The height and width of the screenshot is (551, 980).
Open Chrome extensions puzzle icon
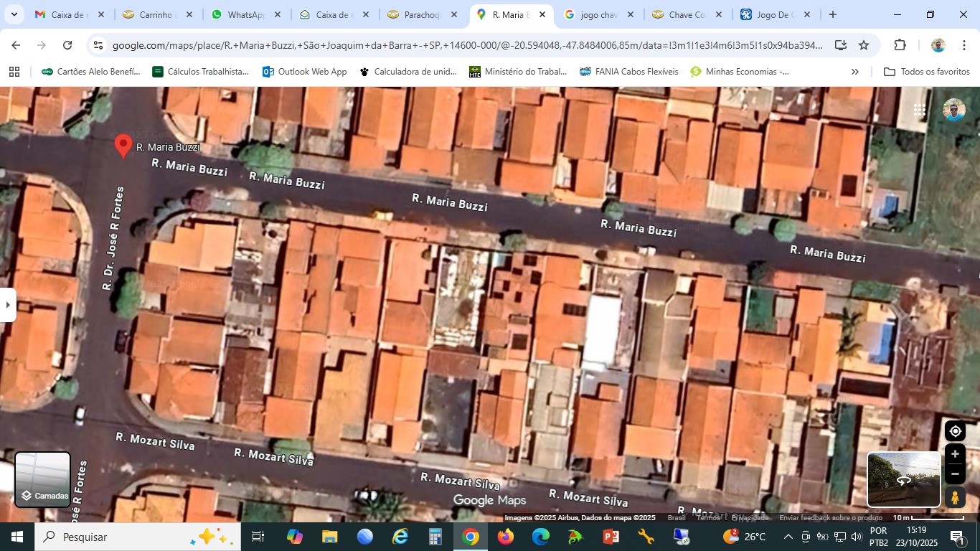[900, 45]
